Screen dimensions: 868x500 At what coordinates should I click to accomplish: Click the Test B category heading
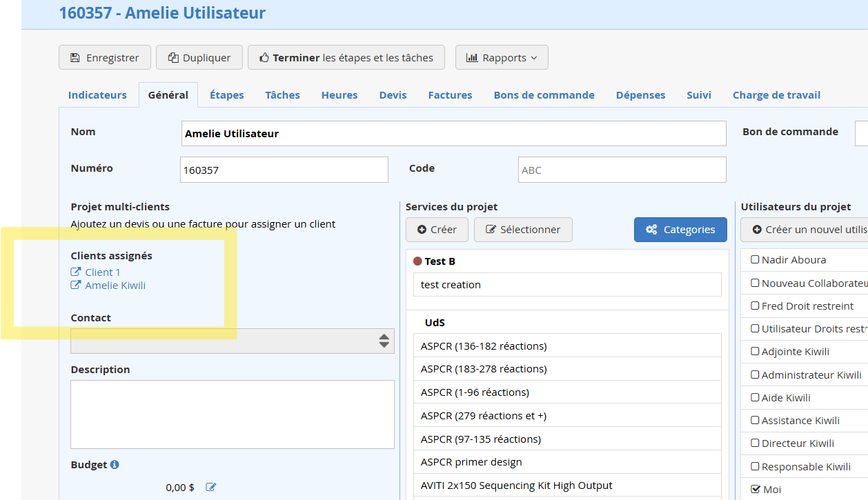tap(440, 261)
